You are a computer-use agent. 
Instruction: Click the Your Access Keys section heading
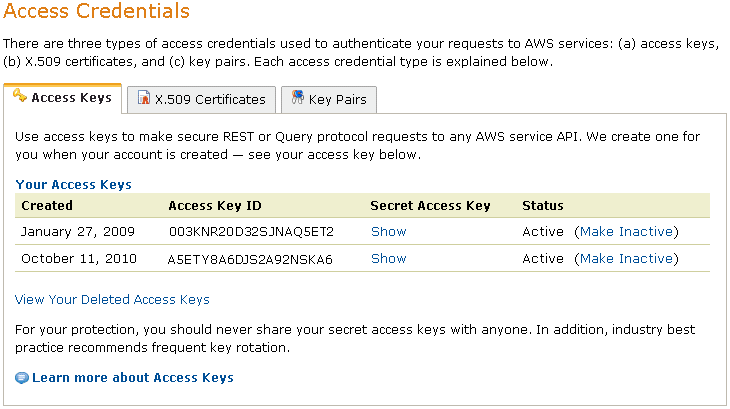point(73,185)
